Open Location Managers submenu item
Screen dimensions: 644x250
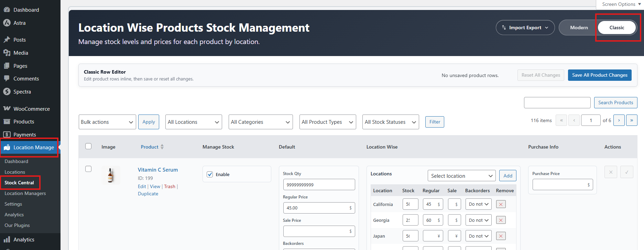coord(25,193)
